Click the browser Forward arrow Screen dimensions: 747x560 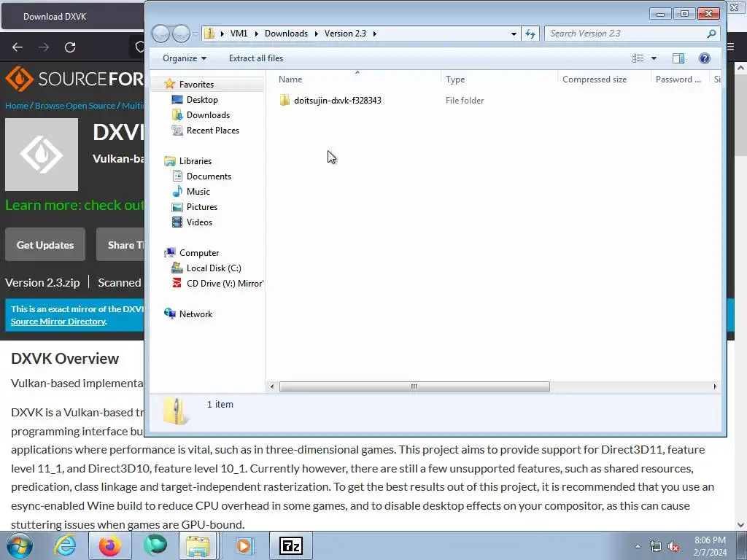pos(44,47)
